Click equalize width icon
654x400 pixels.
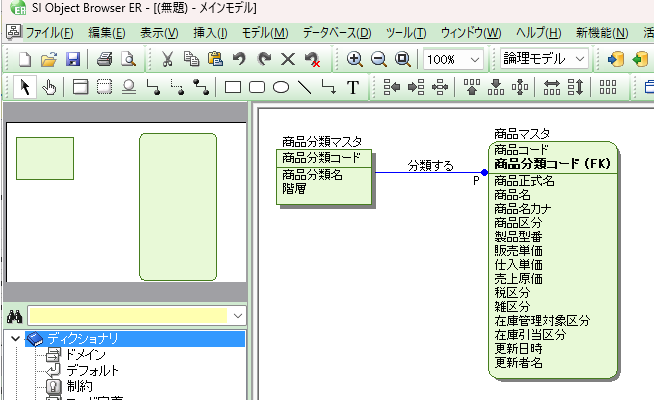pos(552,88)
